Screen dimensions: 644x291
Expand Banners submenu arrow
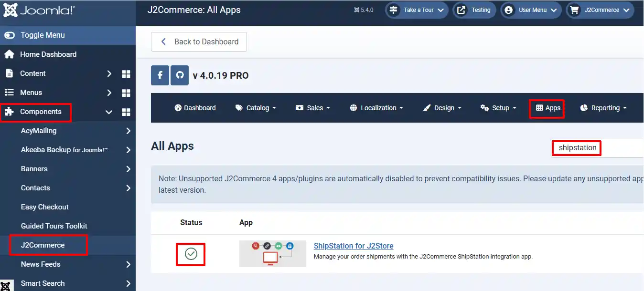point(128,169)
